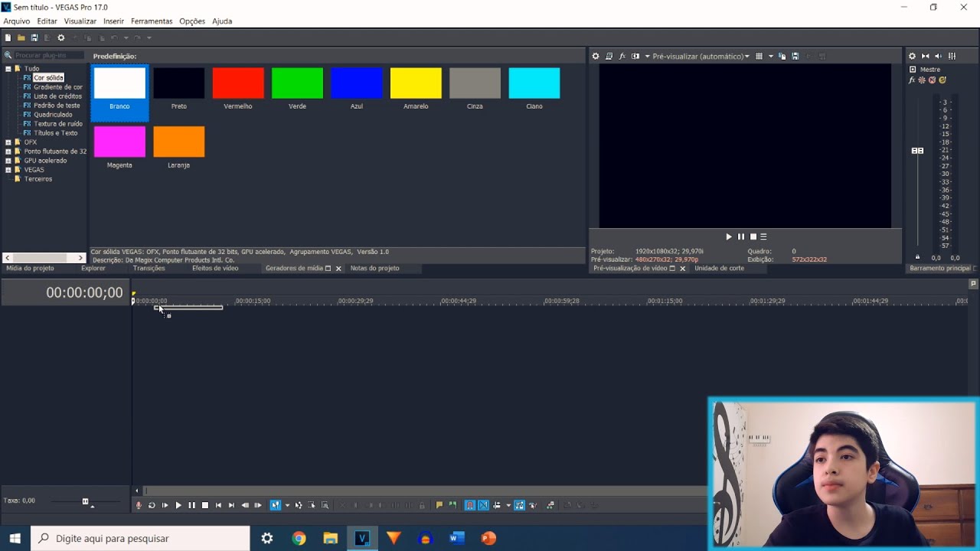Select Gradiente de cor generator
The height and width of the screenshot is (551, 980).
coord(57,87)
